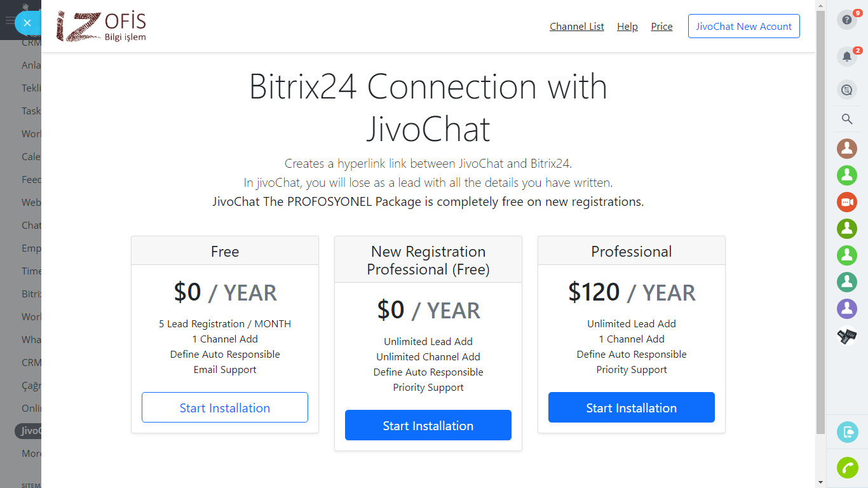The height and width of the screenshot is (488, 868).
Task: Go to the Price page link
Action: click(x=661, y=27)
